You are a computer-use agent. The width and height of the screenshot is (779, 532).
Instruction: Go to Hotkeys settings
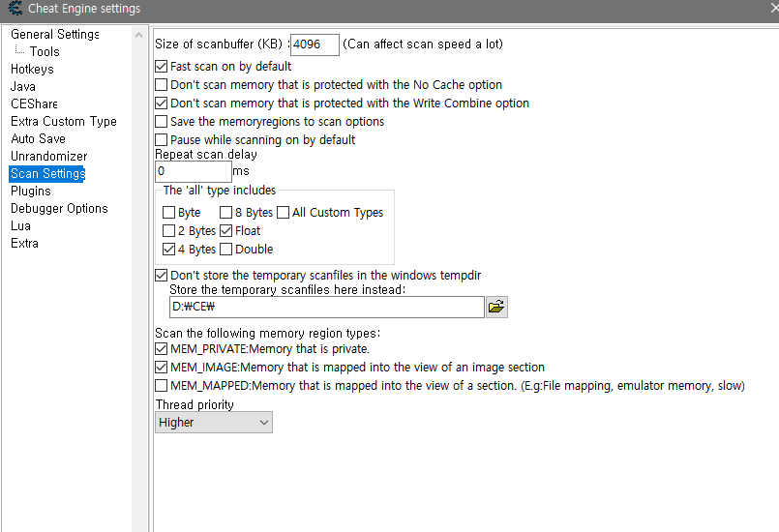click(x=32, y=69)
